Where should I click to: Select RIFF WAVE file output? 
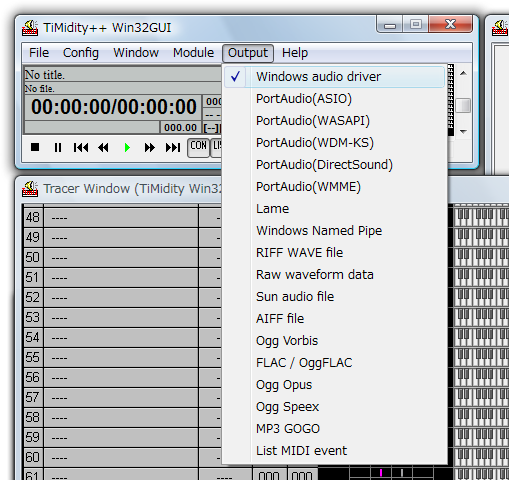tap(334, 253)
